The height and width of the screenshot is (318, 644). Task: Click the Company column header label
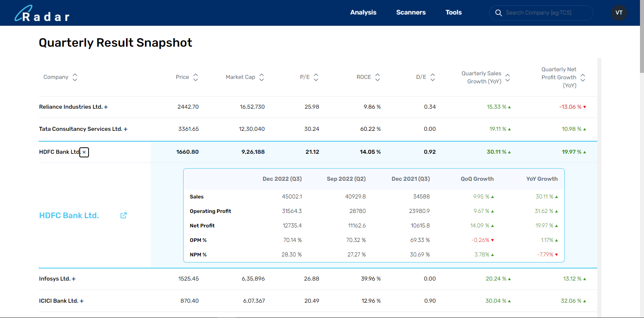[56, 77]
